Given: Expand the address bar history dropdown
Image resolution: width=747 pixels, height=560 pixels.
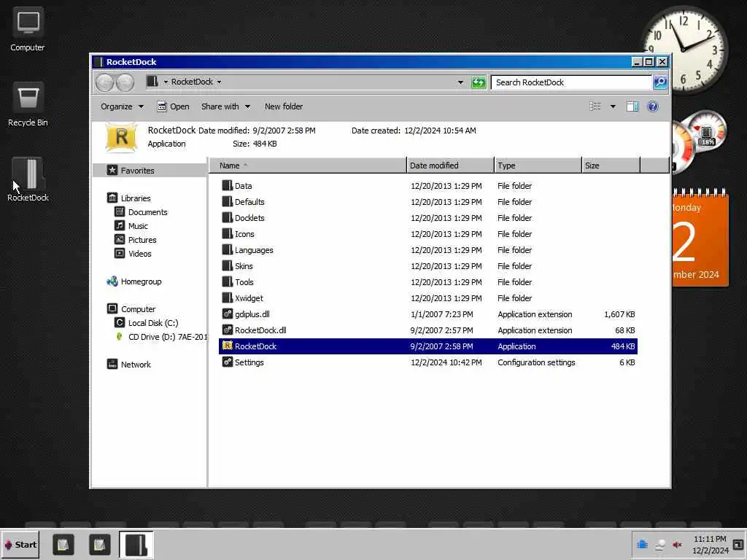Looking at the screenshot, I should click(x=460, y=82).
